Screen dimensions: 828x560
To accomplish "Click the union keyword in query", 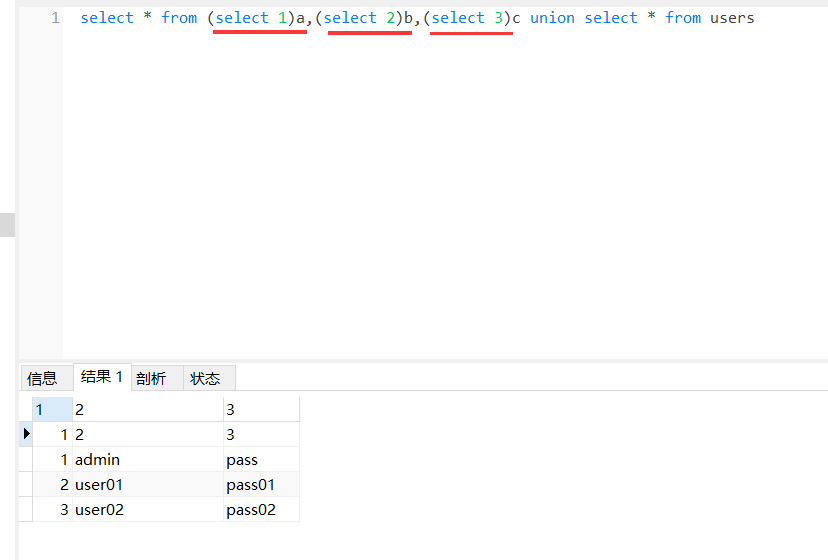I will click(x=552, y=18).
